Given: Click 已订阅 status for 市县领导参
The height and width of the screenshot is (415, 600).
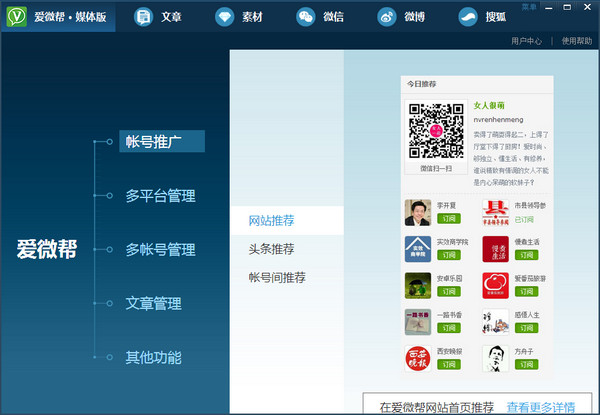Looking at the screenshot, I should (524, 219).
